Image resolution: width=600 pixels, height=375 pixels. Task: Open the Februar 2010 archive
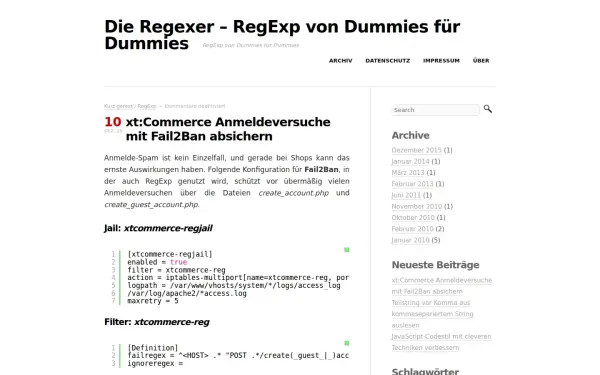[x=412, y=229]
